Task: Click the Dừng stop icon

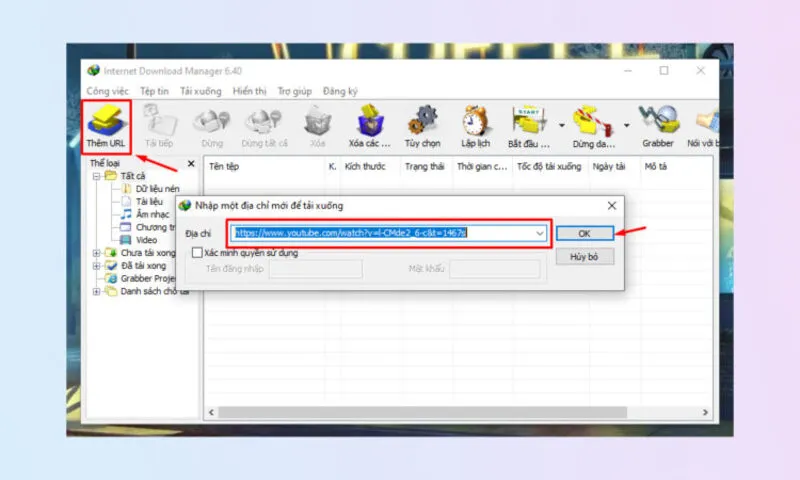Action: 212,127
